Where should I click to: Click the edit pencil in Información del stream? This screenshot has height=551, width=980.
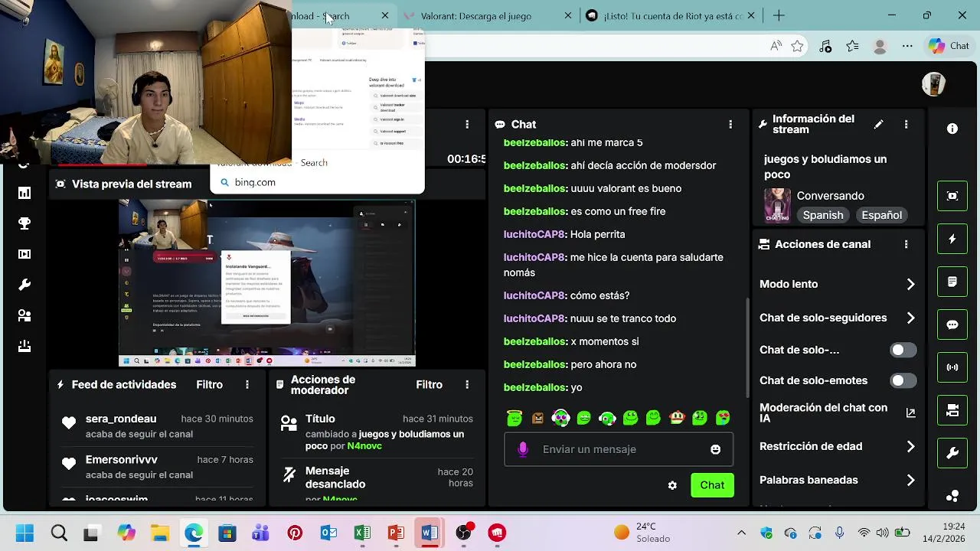click(879, 124)
